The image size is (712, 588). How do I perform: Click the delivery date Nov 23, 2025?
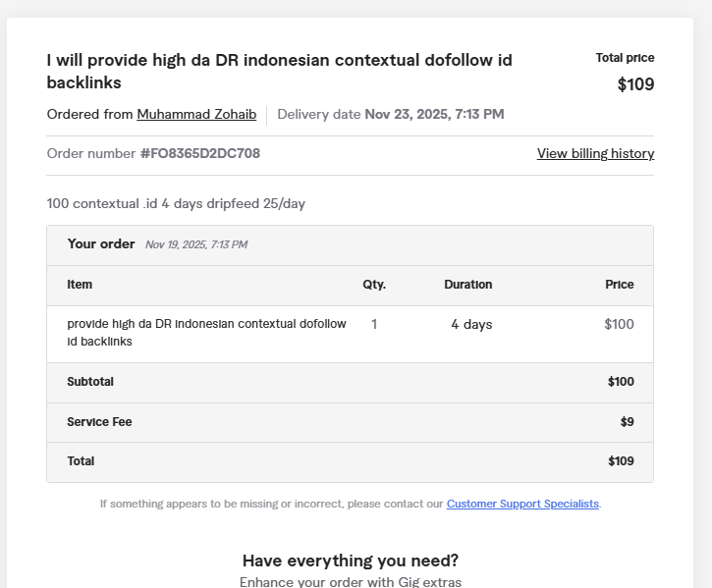coord(434,115)
